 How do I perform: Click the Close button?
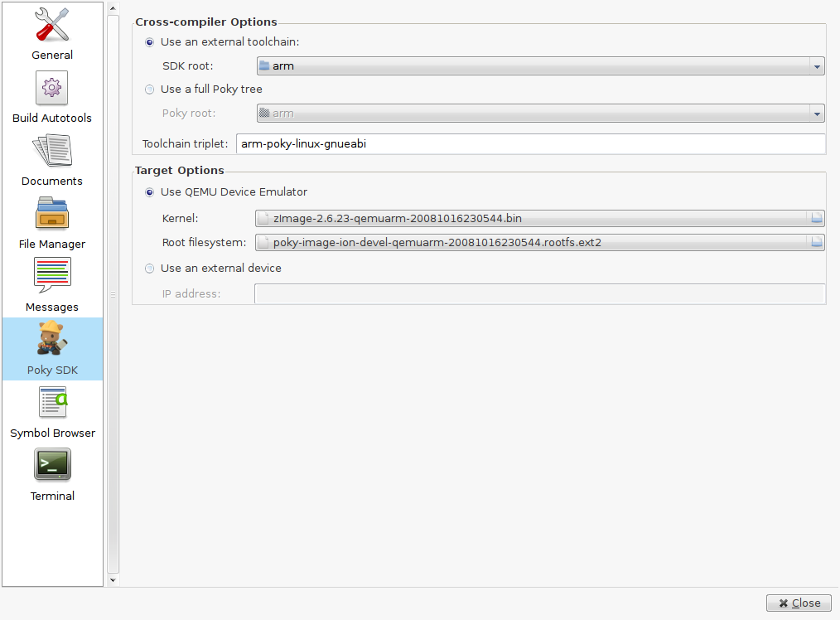coord(799,603)
